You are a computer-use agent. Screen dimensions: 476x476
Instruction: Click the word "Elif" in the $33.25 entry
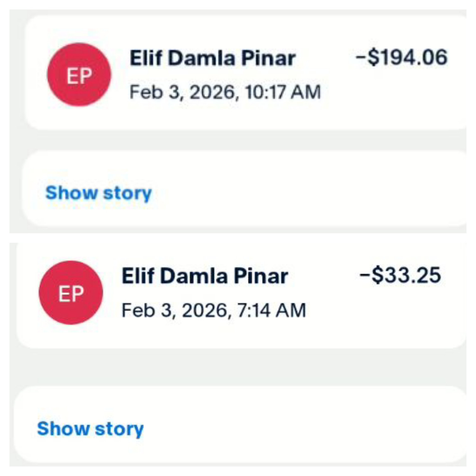pos(138,276)
